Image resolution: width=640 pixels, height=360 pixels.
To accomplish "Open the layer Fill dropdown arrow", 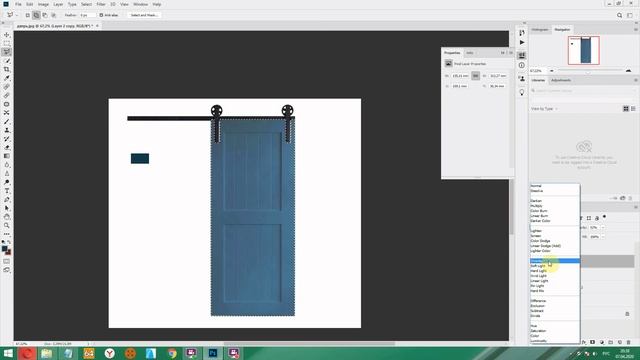I will click(603, 236).
